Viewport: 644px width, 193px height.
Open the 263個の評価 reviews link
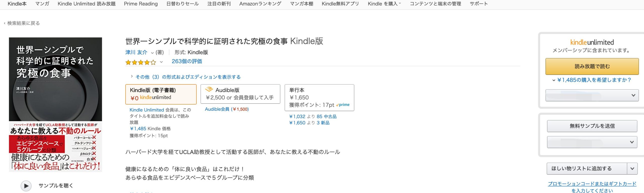[x=187, y=61]
